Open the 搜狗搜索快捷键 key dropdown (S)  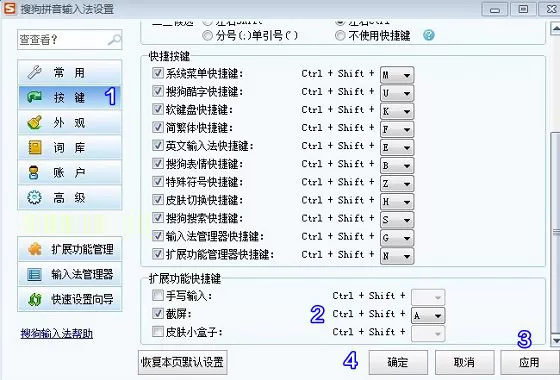397,220
